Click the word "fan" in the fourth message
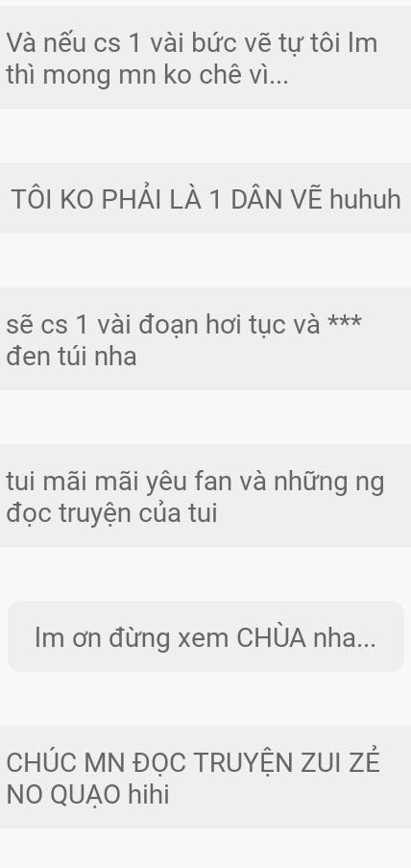Viewport: 411px width, 868px height. click(213, 482)
